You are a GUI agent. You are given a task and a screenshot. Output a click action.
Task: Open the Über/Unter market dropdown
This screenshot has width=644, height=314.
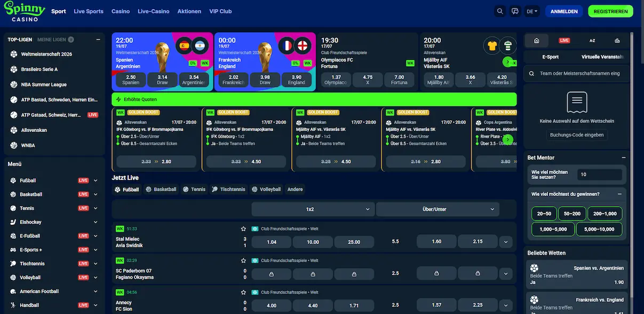[437, 209]
